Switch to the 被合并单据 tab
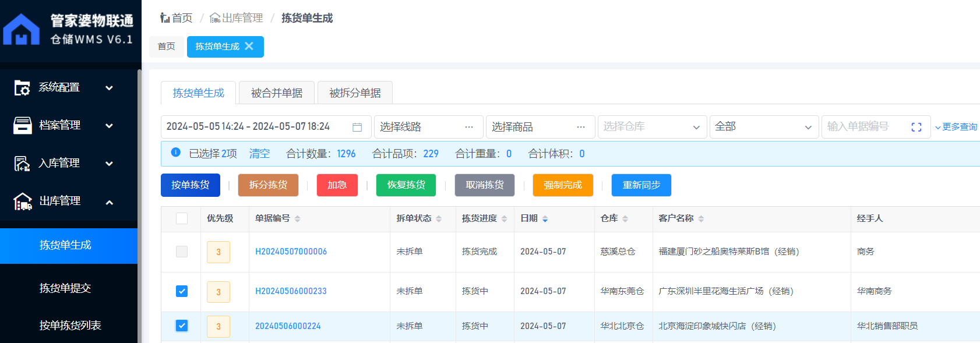Image resolution: width=980 pixels, height=343 pixels. [277, 93]
